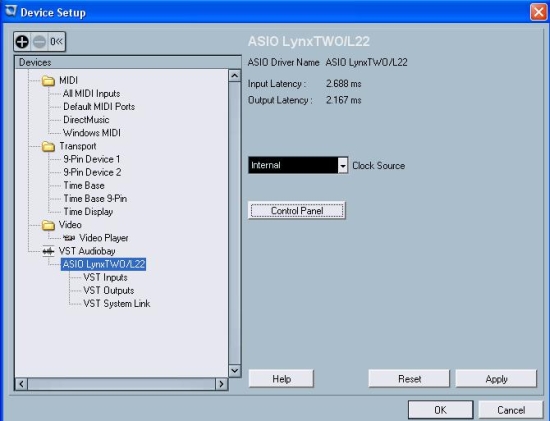Screen dimensions: 550x421
Task: Confirm with the OK button
Action: point(441,410)
